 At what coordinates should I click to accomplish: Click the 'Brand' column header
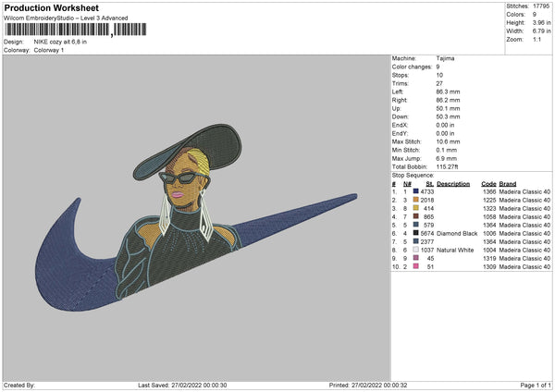coord(508,184)
